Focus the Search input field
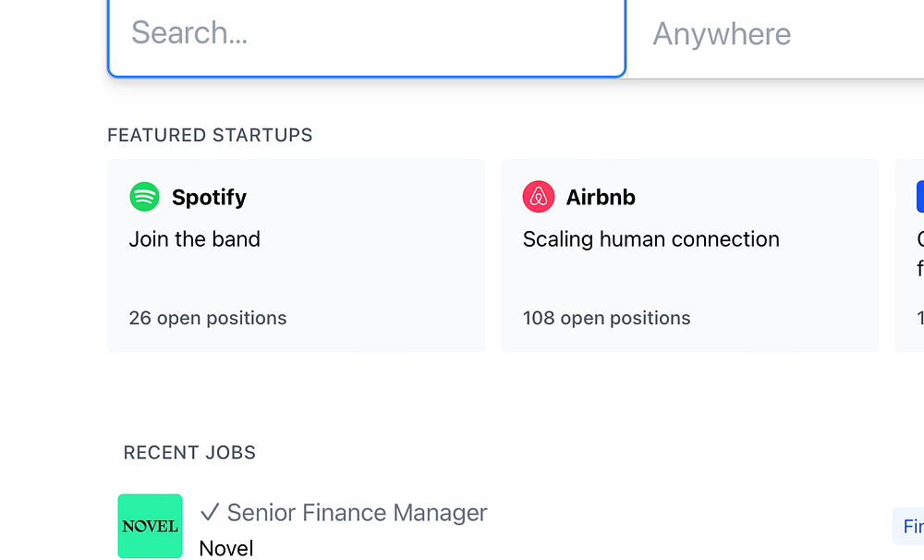 [x=367, y=34]
